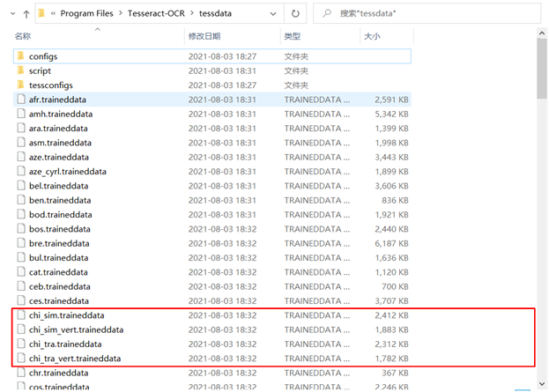Click file name chr.traineddata
This screenshot has height=392, width=549.
pos(58,373)
